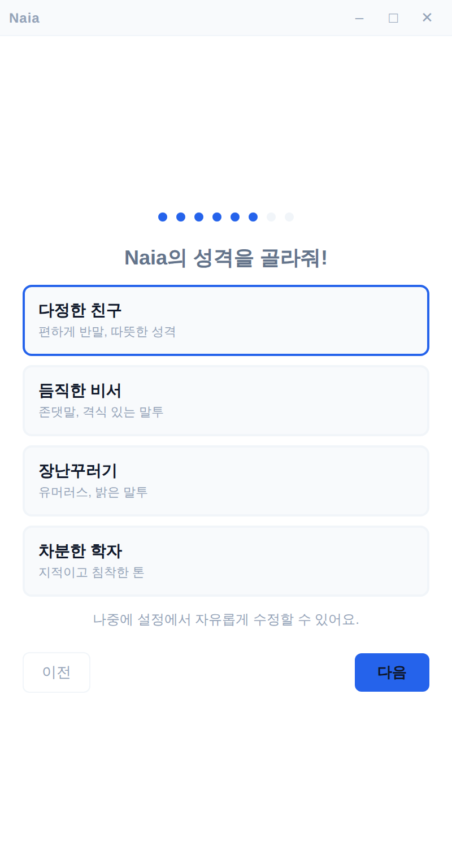Select the 차분한 학자 personality card
The image size is (452, 868).
coord(226,561)
